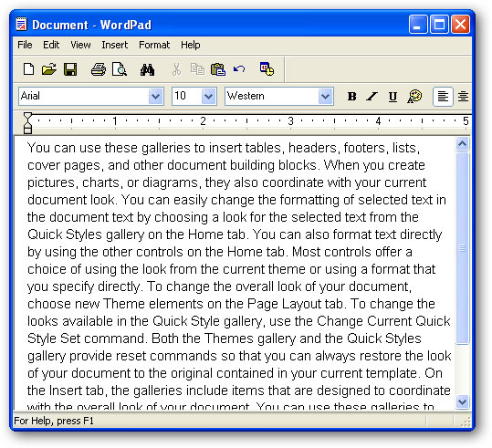This screenshot has height=448, width=492.
Task: Open font color palette icon
Action: tap(414, 97)
